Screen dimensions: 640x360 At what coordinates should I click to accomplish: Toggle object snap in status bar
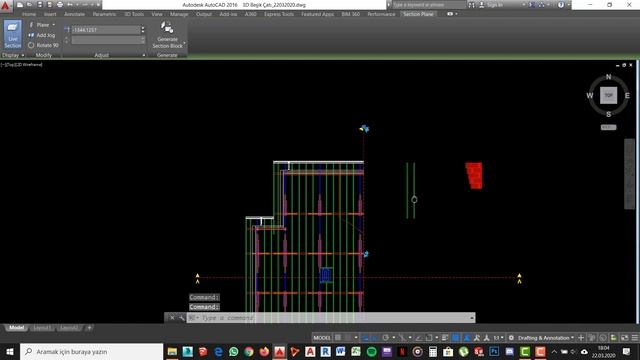point(429,338)
